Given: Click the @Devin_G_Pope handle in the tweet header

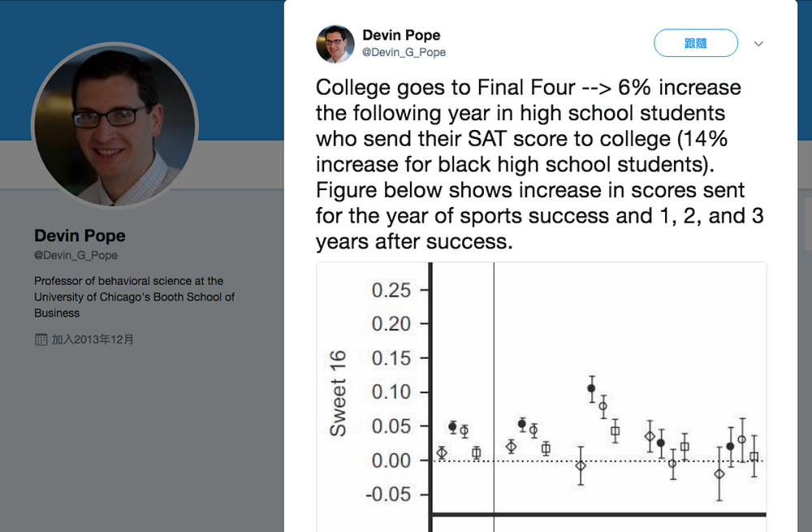Looking at the screenshot, I should (x=404, y=52).
